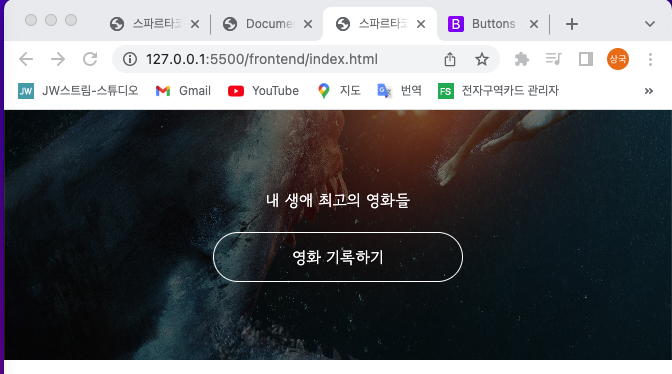The image size is (672, 374).
Task: Click the address bar URL
Action: 262,59
